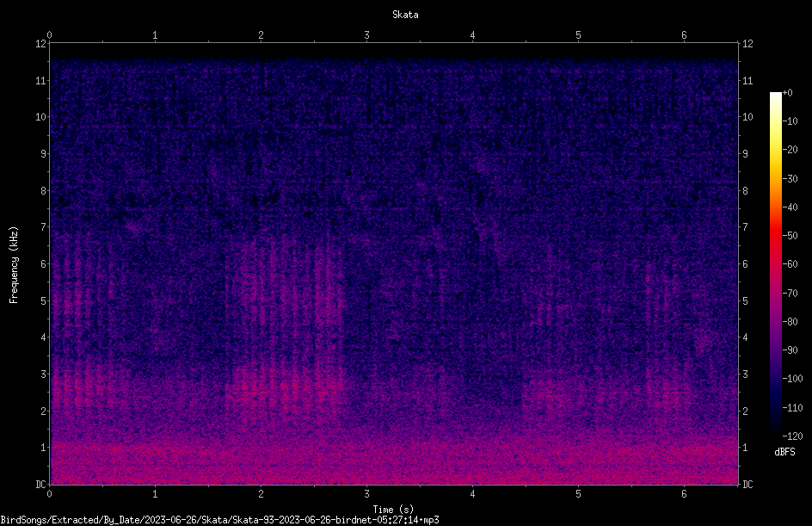Click the '3' second label on the bottom time axis
812x526 pixels.
[x=366, y=494]
